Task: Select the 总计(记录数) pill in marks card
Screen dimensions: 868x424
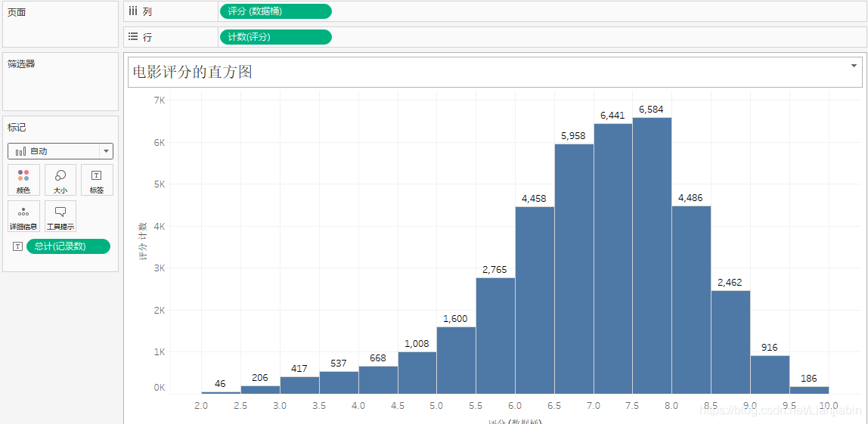Action: click(68, 246)
